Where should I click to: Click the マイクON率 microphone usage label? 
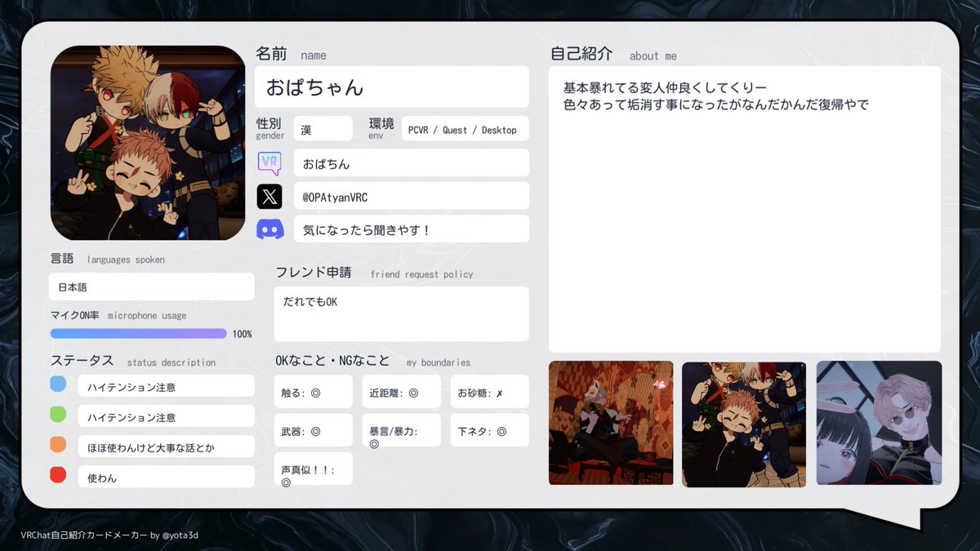click(x=118, y=315)
